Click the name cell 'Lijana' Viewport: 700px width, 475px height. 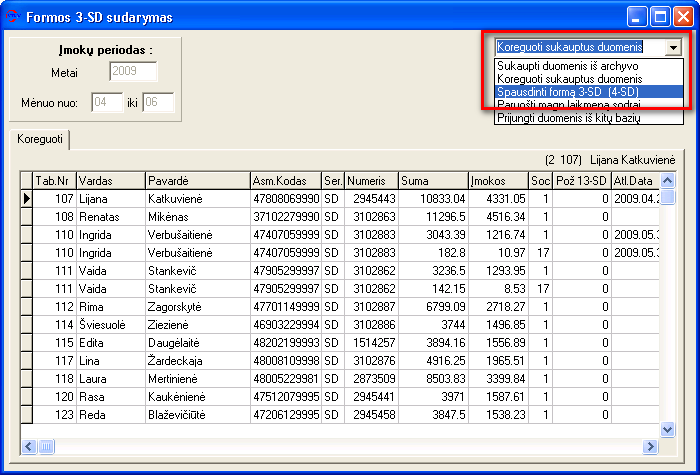coord(111,199)
